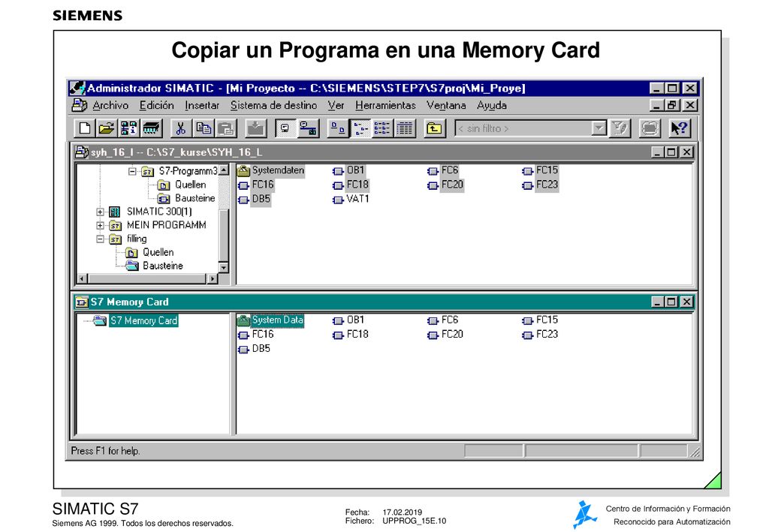The image size is (769, 532).
Task: Click the context help arrow icon
Action: [x=679, y=128]
